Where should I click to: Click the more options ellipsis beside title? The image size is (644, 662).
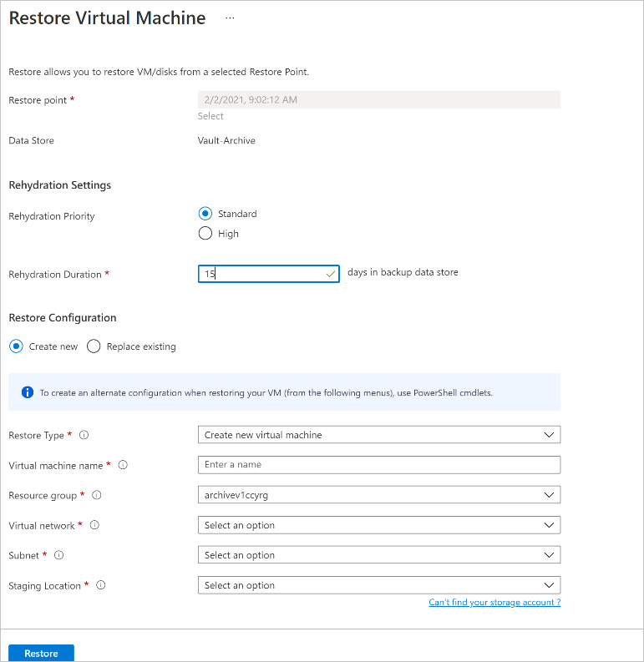231,18
